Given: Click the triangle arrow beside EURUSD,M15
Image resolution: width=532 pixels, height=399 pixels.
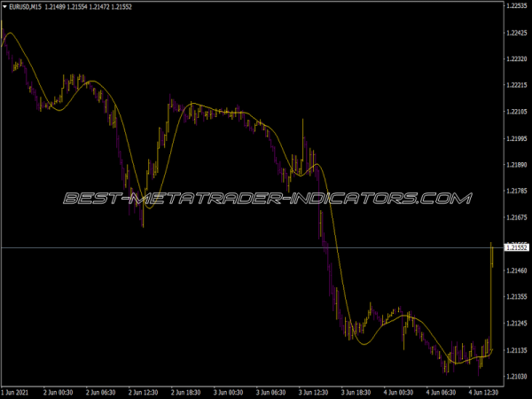Looking at the screenshot, I should 4,7.
